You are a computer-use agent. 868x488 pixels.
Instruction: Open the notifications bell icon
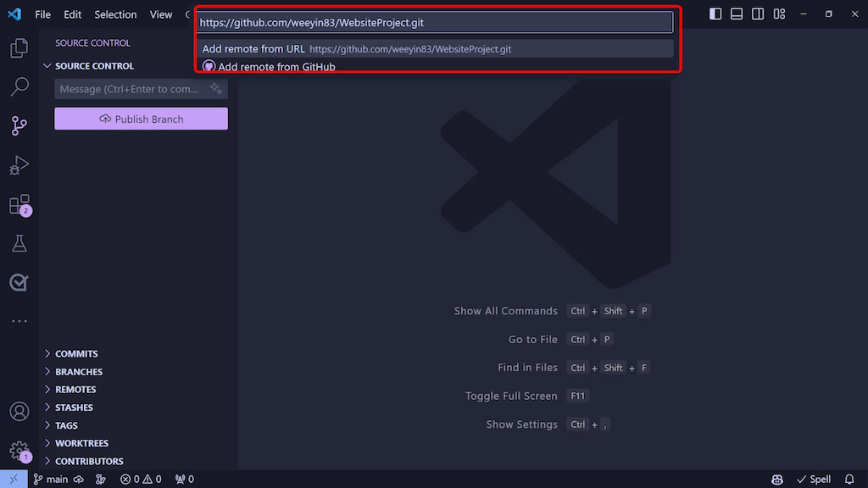[850, 479]
